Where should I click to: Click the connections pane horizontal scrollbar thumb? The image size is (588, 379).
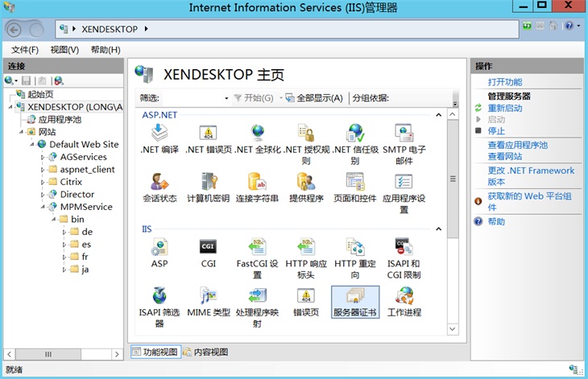(48, 354)
